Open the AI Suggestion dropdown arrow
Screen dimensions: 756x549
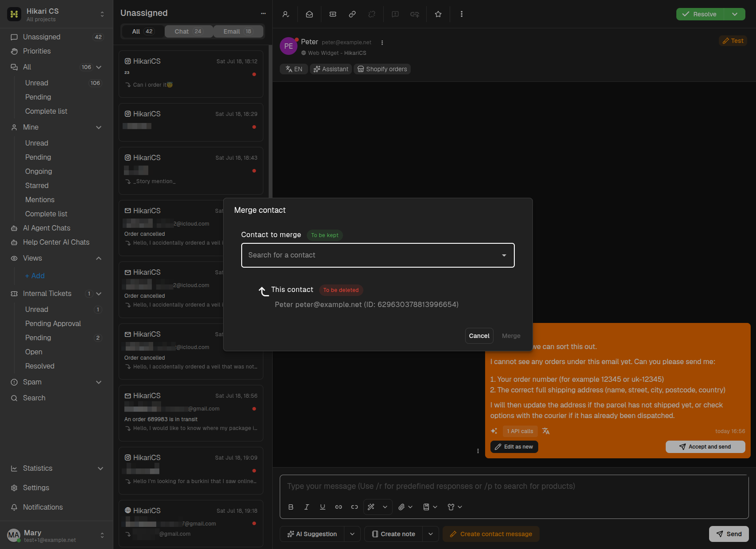pyautogui.click(x=352, y=534)
